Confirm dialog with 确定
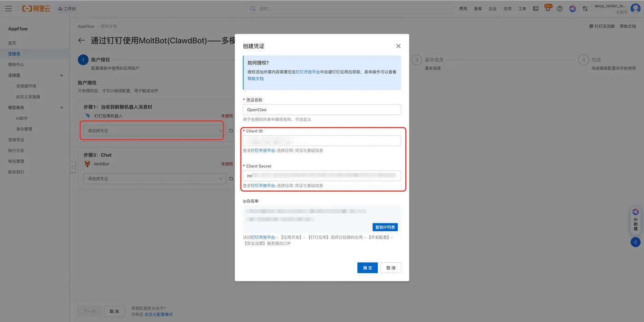 point(368,268)
